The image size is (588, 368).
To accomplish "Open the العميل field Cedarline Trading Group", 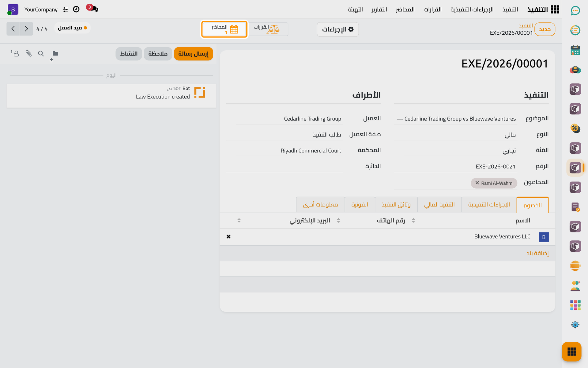I will click(x=289, y=119).
